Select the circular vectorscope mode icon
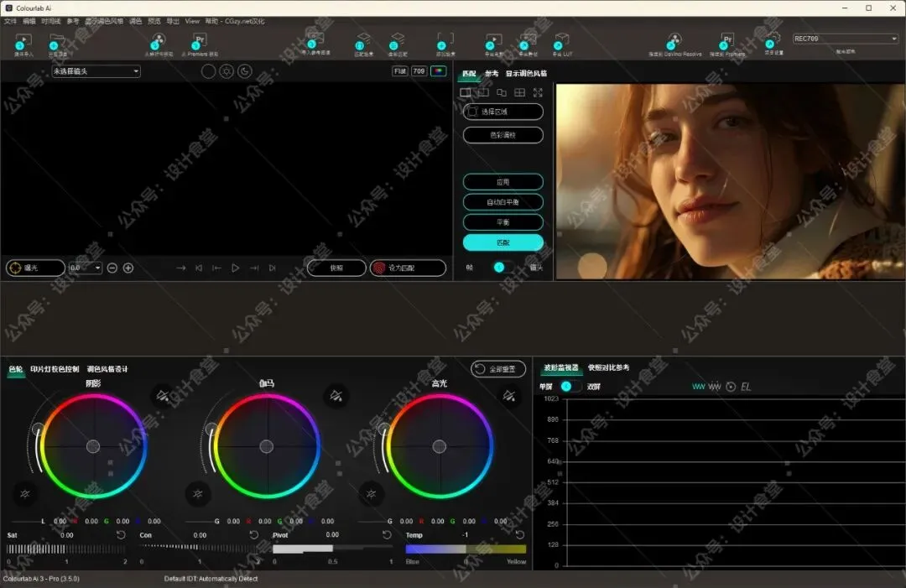Viewport: 906px width, 588px height. click(x=731, y=387)
